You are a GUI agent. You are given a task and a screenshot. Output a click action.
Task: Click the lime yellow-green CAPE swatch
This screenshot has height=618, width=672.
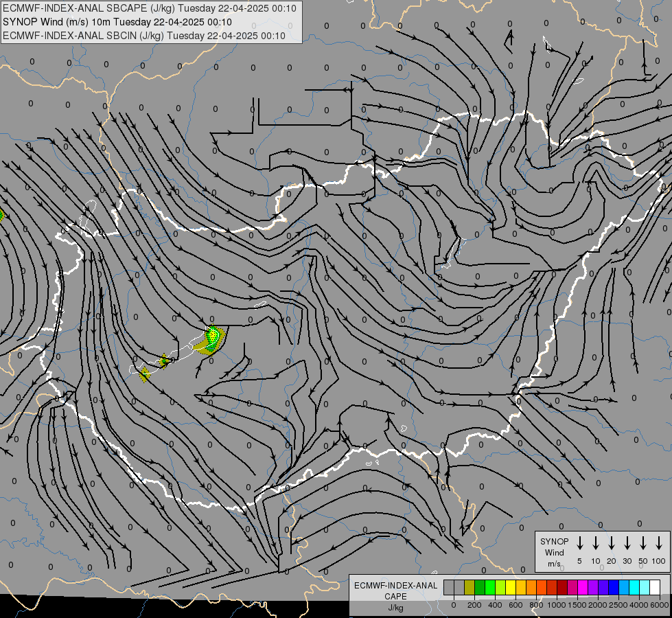[x=500, y=587]
